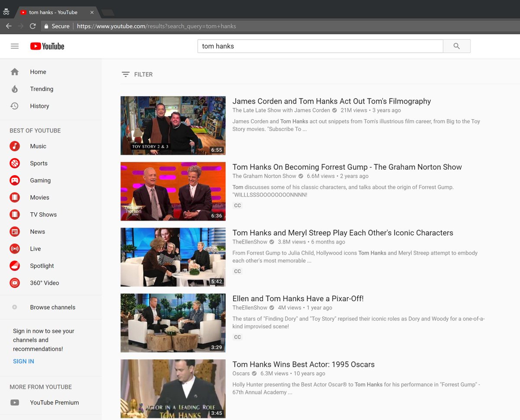Open title 'Tom Hanks On Becoming Forrest Gump'
This screenshot has height=420, width=520.
347,167
